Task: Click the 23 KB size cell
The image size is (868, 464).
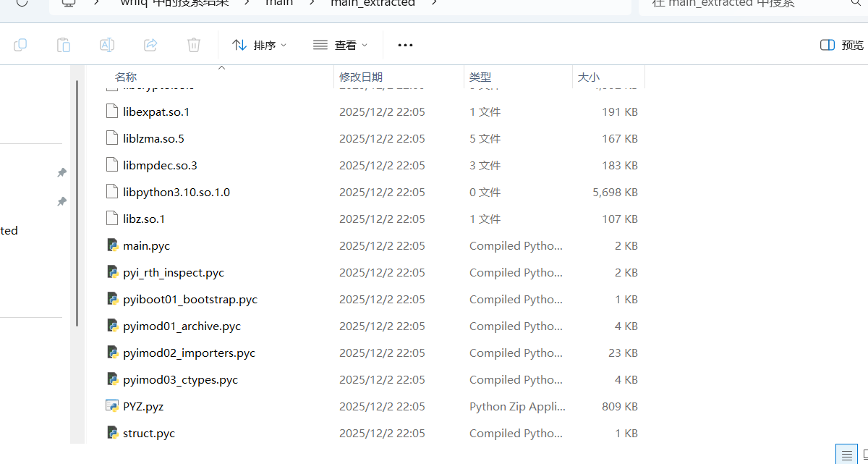Action: pos(623,353)
